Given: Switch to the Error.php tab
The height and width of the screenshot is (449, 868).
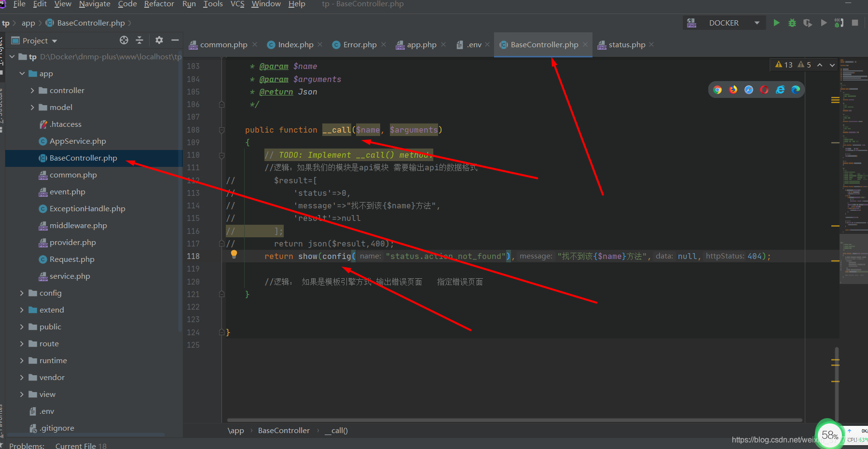Looking at the screenshot, I should point(360,44).
